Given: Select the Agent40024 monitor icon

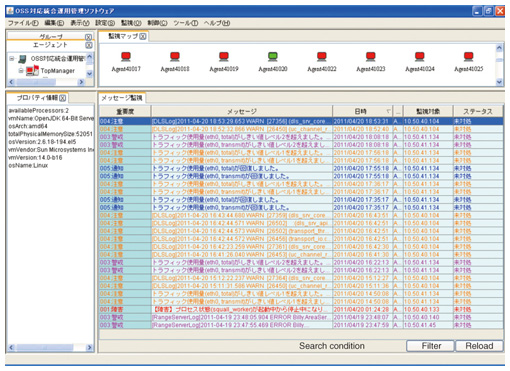Looking at the screenshot, I should tap(420, 57).
